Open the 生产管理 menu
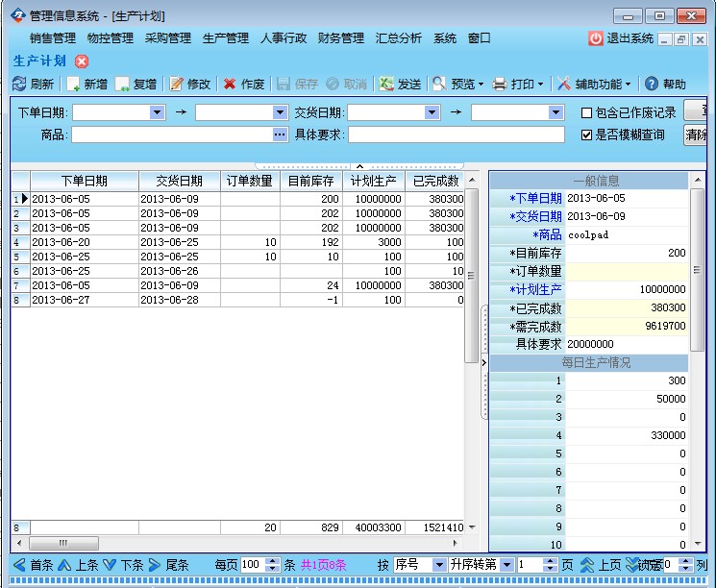The height and width of the screenshot is (588, 716). click(226, 38)
